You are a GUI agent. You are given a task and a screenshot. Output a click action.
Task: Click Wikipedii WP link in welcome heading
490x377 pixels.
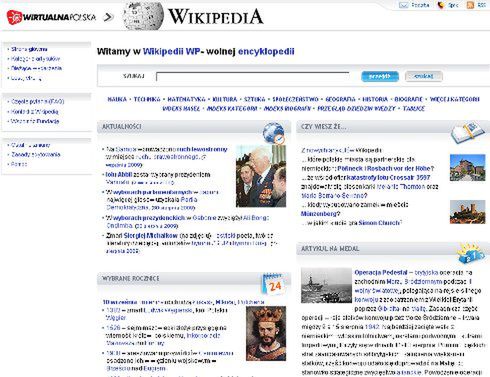pos(172,52)
